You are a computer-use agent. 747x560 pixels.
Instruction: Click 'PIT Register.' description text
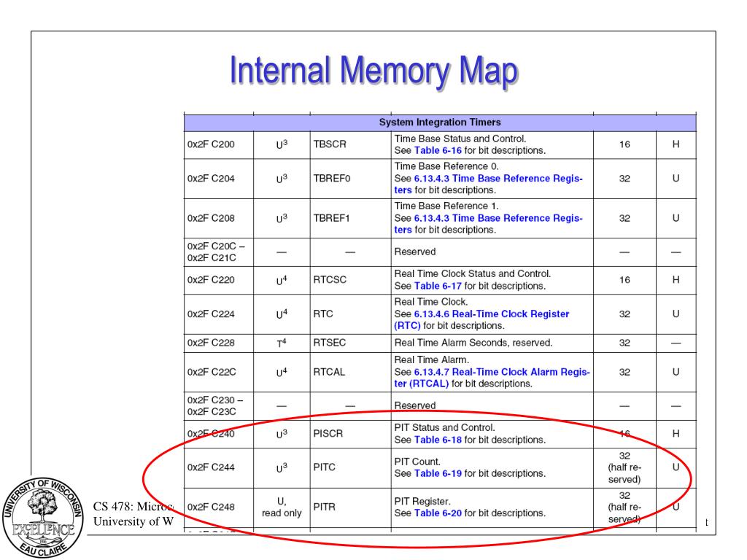pyautogui.click(x=422, y=502)
